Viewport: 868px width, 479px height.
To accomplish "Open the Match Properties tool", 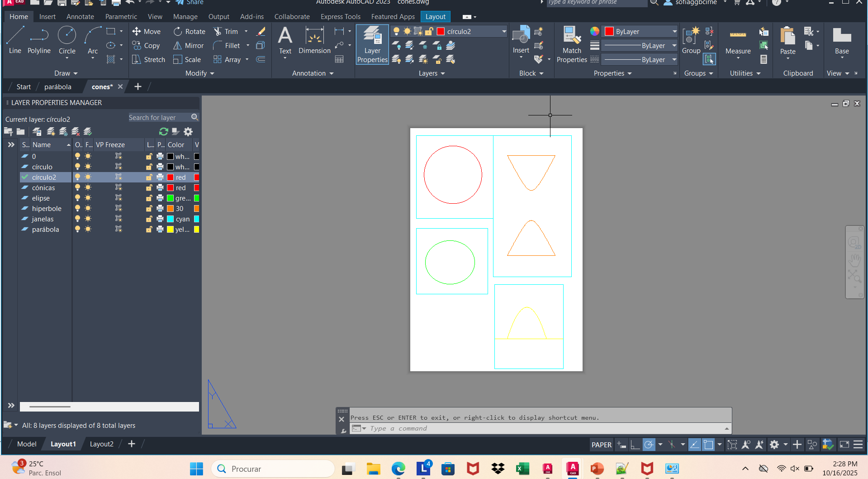I will click(572, 44).
